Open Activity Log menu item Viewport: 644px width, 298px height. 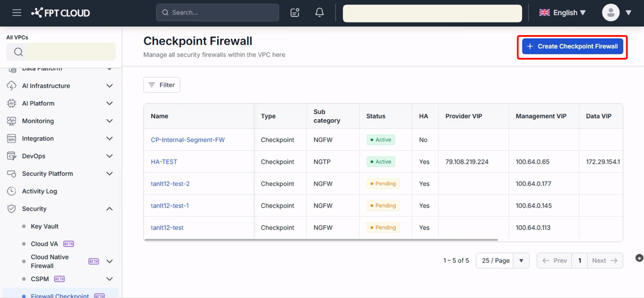point(40,191)
